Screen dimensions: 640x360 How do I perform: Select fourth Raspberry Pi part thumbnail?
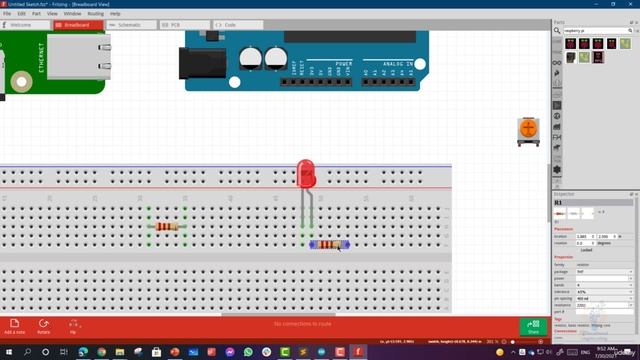[611, 43]
